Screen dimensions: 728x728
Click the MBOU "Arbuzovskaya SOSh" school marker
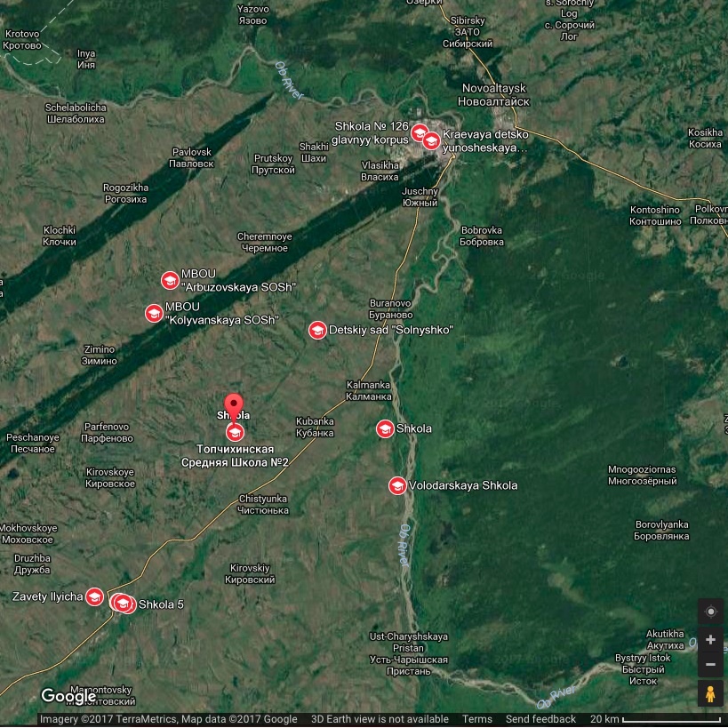tap(170, 281)
